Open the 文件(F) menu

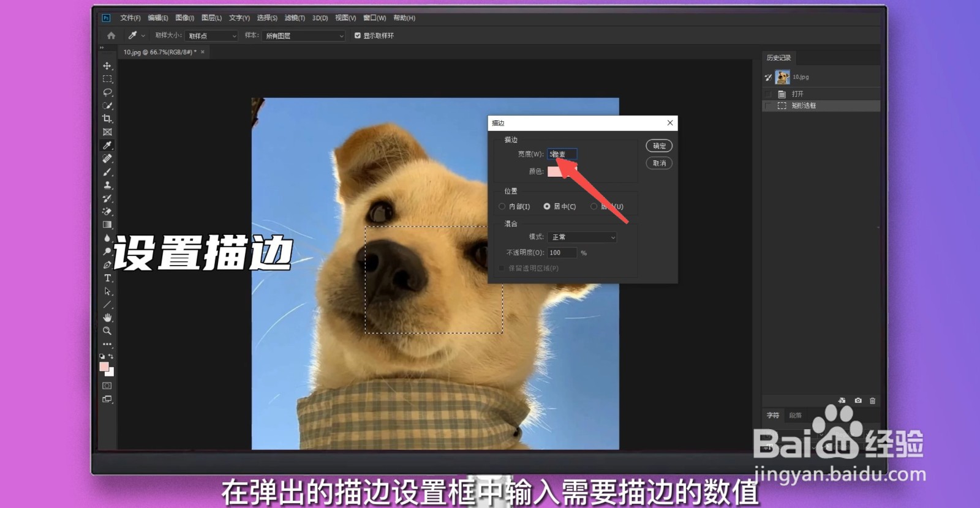[130, 18]
